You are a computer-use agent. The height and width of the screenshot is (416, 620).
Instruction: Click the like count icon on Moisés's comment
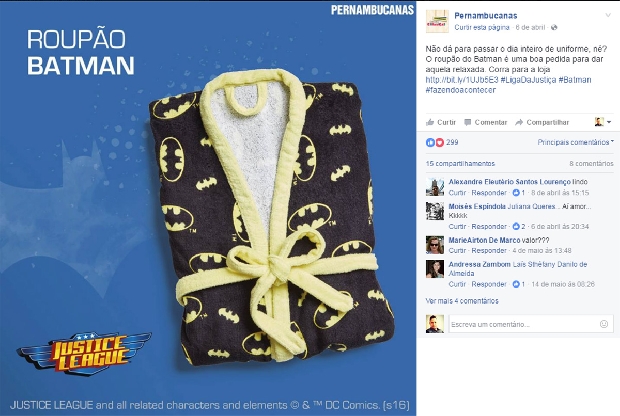click(x=516, y=227)
